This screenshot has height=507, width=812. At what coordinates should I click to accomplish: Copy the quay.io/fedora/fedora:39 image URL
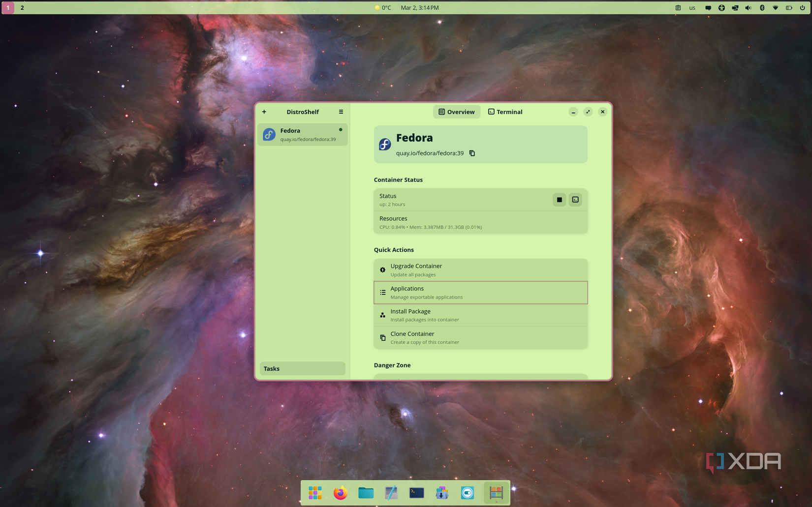[x=472, y=153]
